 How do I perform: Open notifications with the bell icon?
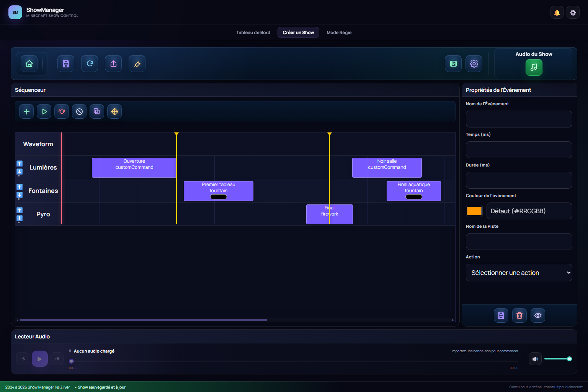[x=557, y=13]
